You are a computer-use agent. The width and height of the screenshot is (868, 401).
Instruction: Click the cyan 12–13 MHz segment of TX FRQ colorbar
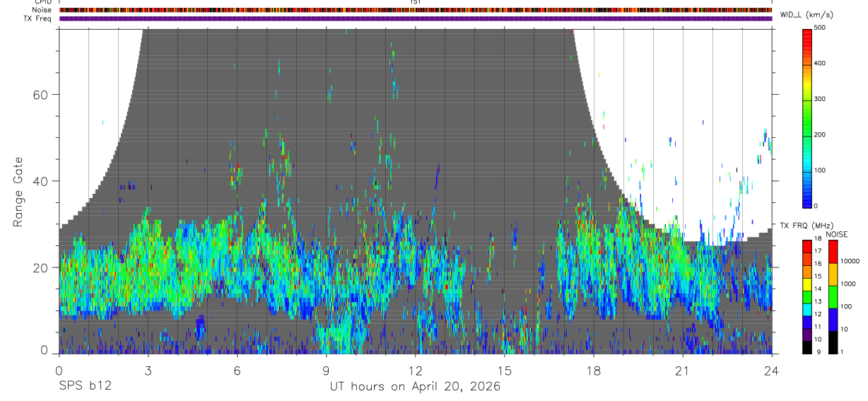coord(807,310)
